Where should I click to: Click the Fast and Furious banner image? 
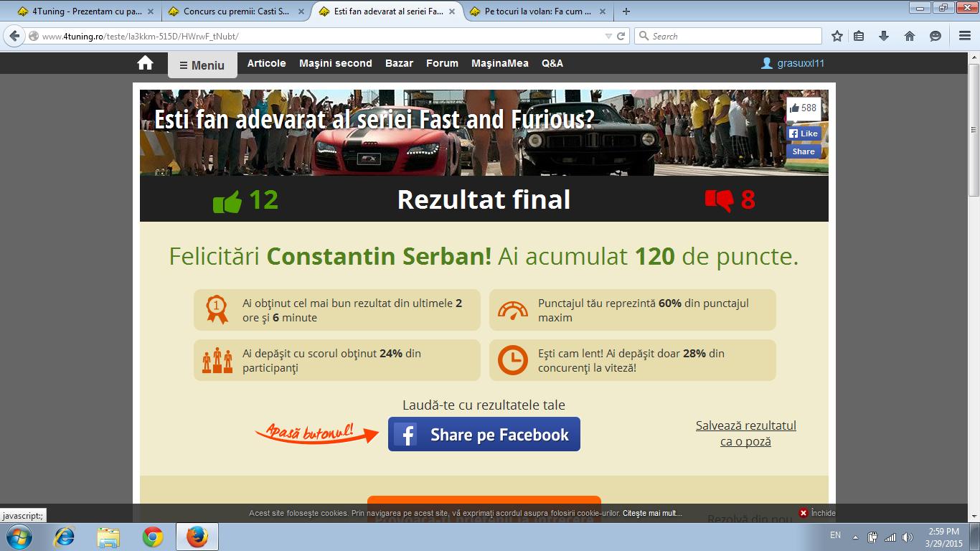484,133
